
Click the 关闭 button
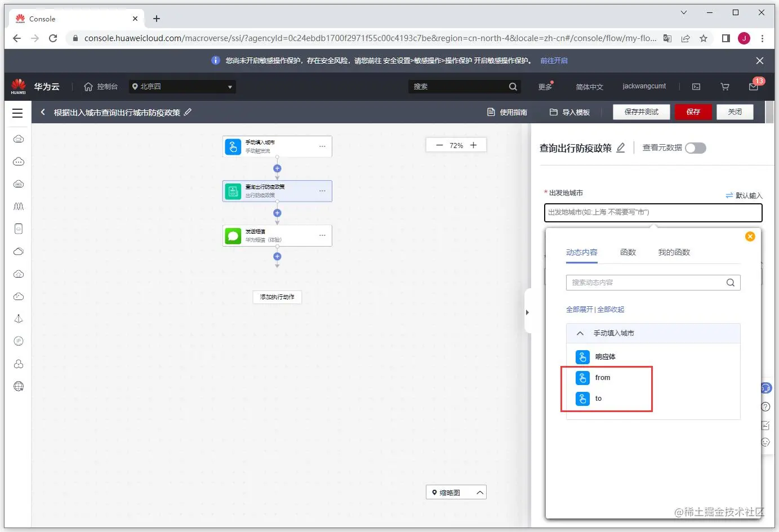(735, 112)
